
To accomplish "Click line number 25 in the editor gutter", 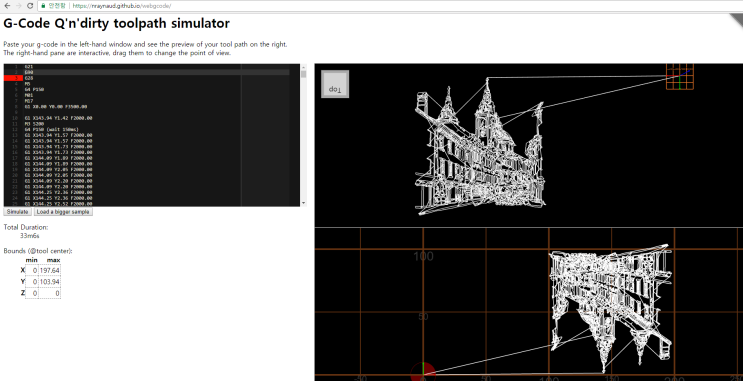I will click(x=15, y=203).
